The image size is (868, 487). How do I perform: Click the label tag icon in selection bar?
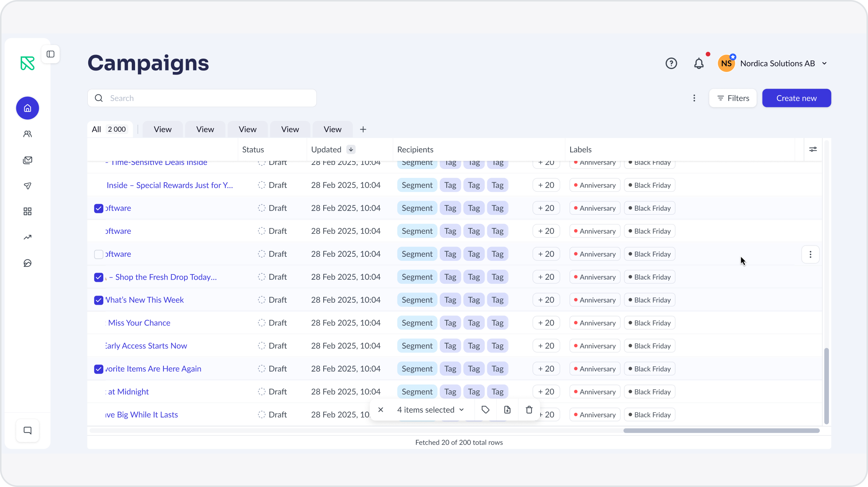[485, 410]
